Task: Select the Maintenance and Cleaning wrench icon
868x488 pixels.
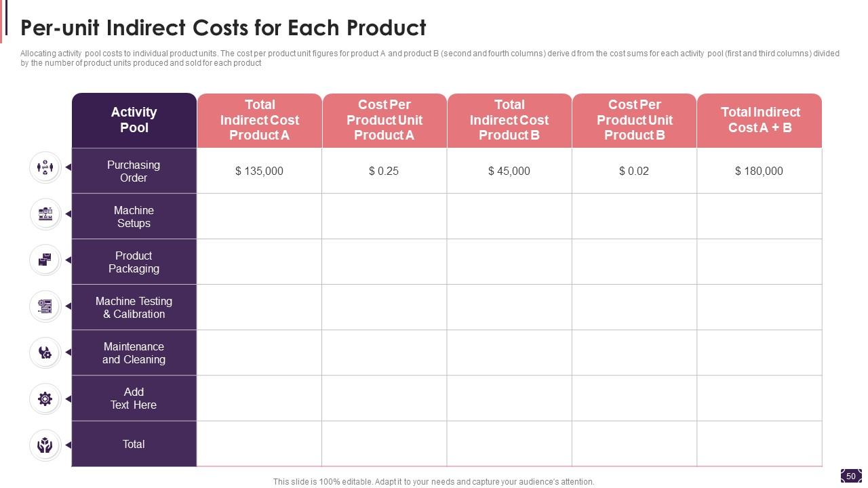Action: [x=45, y=352]
